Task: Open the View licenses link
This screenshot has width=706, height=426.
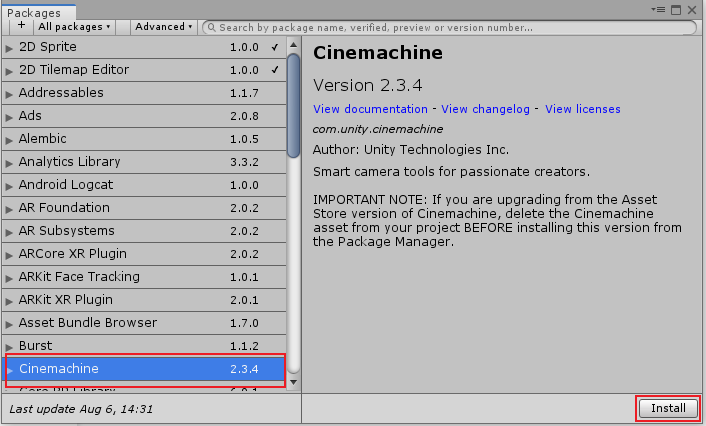Action: (582, 109)
